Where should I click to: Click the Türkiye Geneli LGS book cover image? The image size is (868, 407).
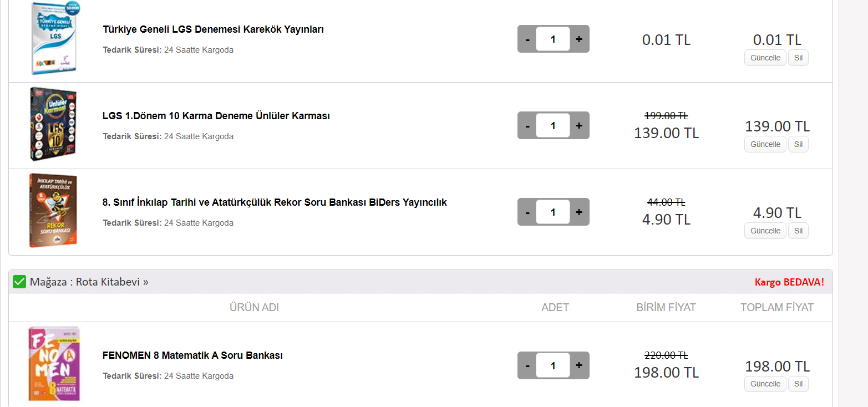pyautogui.click(x=54, y=39)
